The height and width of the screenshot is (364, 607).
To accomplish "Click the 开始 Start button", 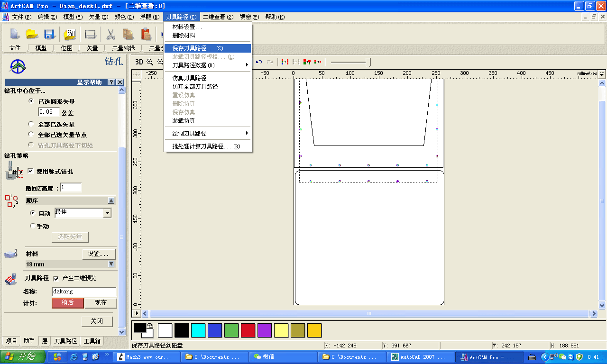I will (x=23, y=357).
